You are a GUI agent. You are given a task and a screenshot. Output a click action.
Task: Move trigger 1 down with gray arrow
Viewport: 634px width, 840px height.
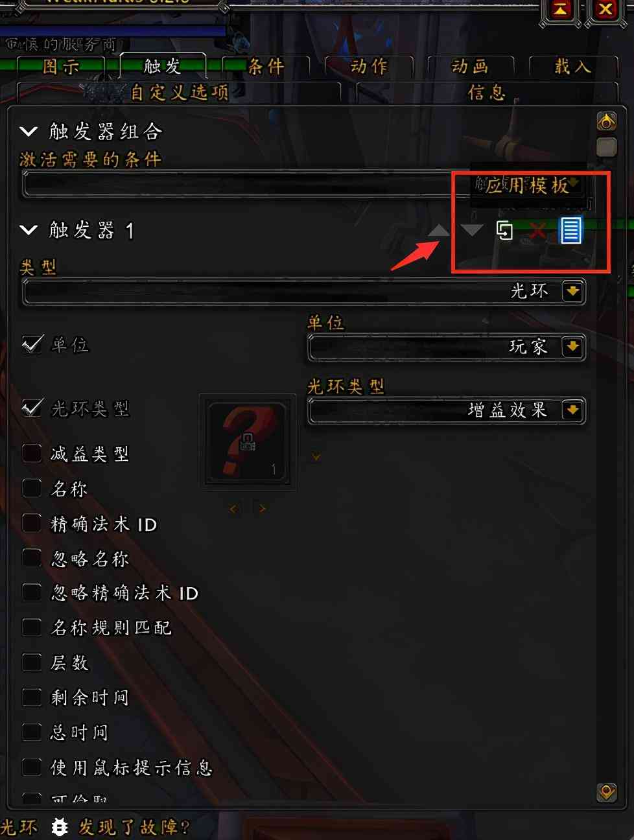(472, 230)
